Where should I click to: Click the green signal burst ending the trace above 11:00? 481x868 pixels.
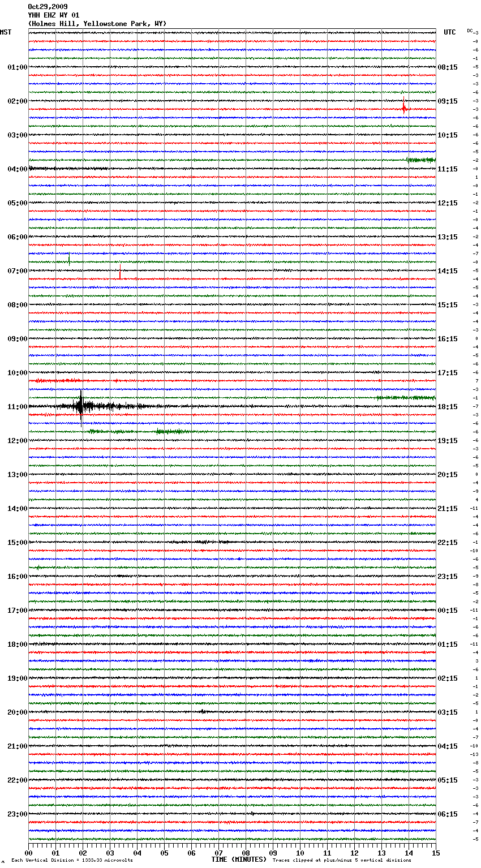point(406,398)
